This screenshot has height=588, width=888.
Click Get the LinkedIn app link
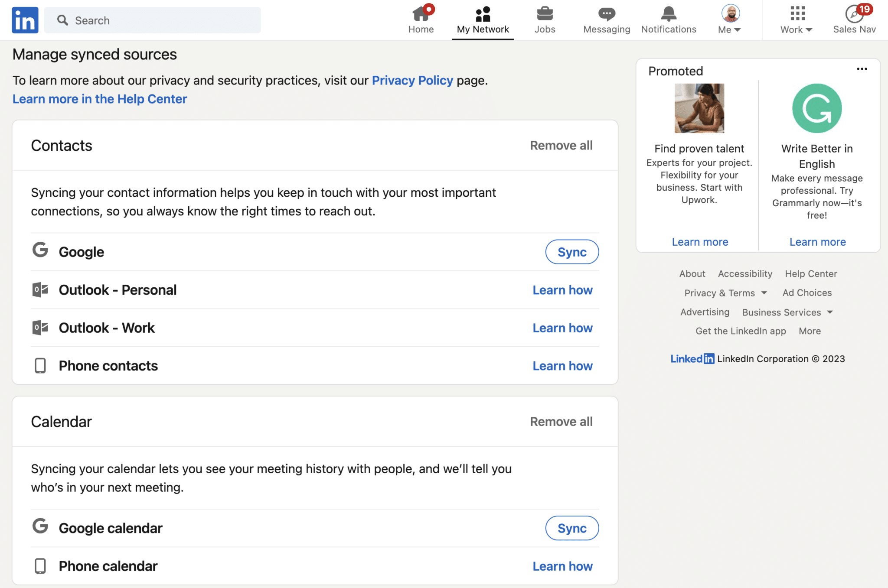click(741, 331)
